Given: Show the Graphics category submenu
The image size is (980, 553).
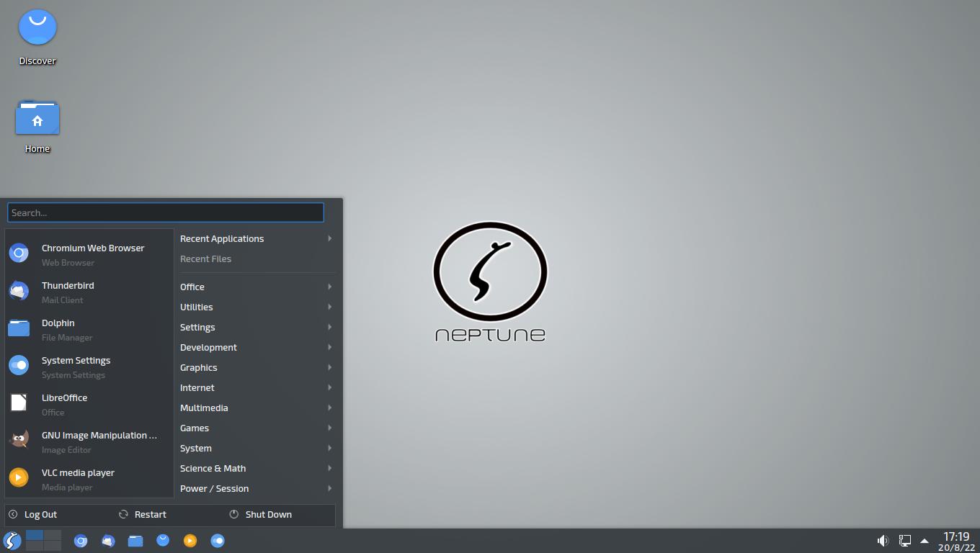Looking at the screenshot, I should 257,367.
